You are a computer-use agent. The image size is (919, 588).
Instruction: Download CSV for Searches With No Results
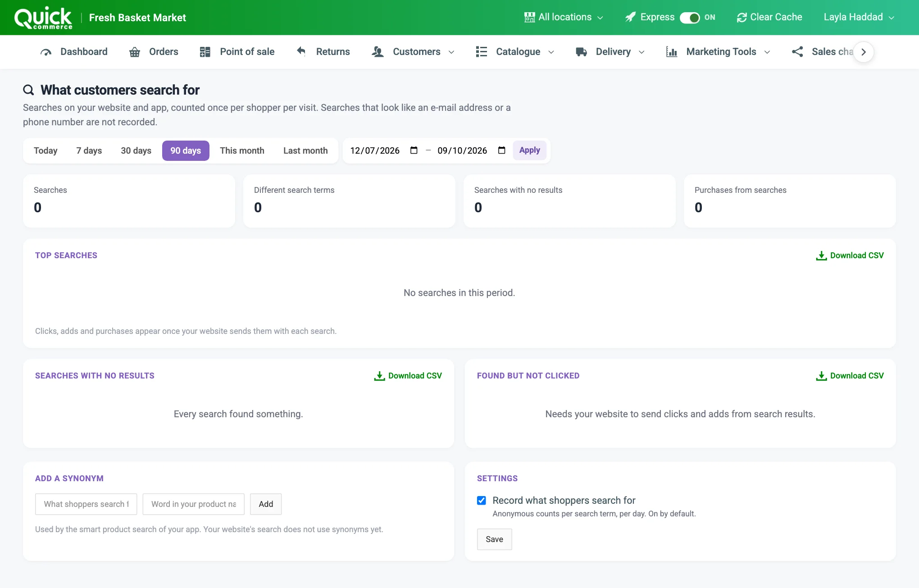pyautogui.click(x=408, y=376)
